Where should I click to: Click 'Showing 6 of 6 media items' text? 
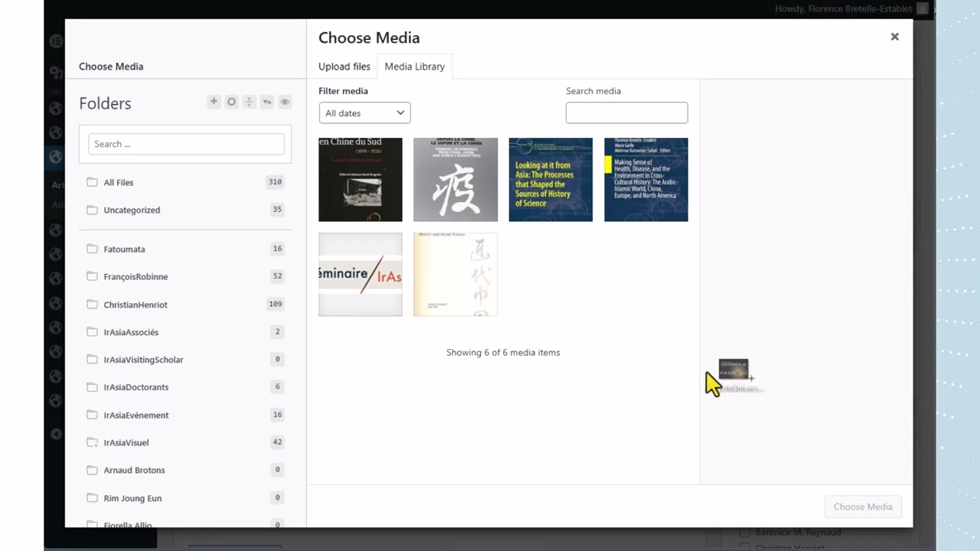click(x=503, y=353)
